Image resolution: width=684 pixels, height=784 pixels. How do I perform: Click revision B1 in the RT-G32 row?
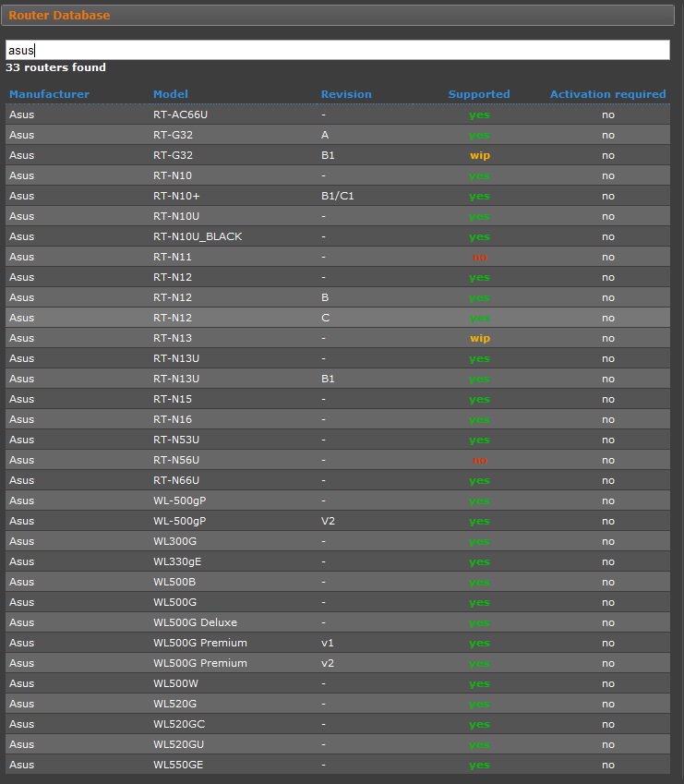point(328,155)
